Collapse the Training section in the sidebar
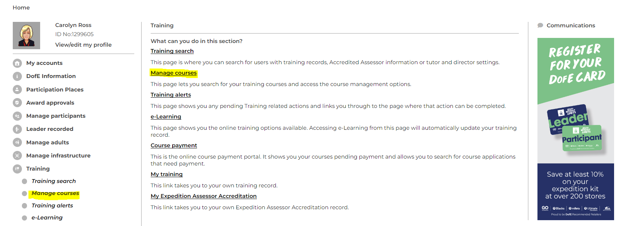This screenshot has height=226, width=644. tap(38, 168)
